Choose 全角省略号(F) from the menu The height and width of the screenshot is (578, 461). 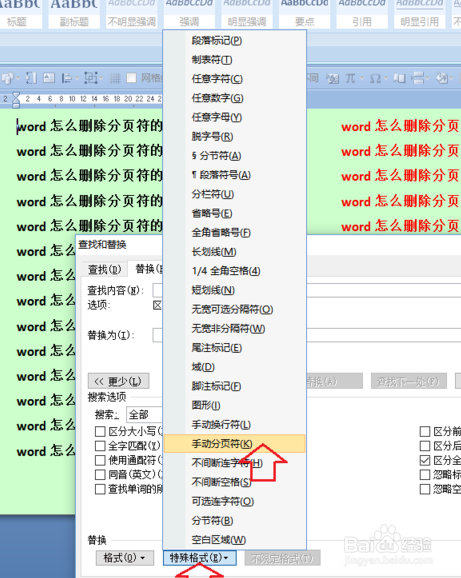pyautogui.click(x=235, y=233)
